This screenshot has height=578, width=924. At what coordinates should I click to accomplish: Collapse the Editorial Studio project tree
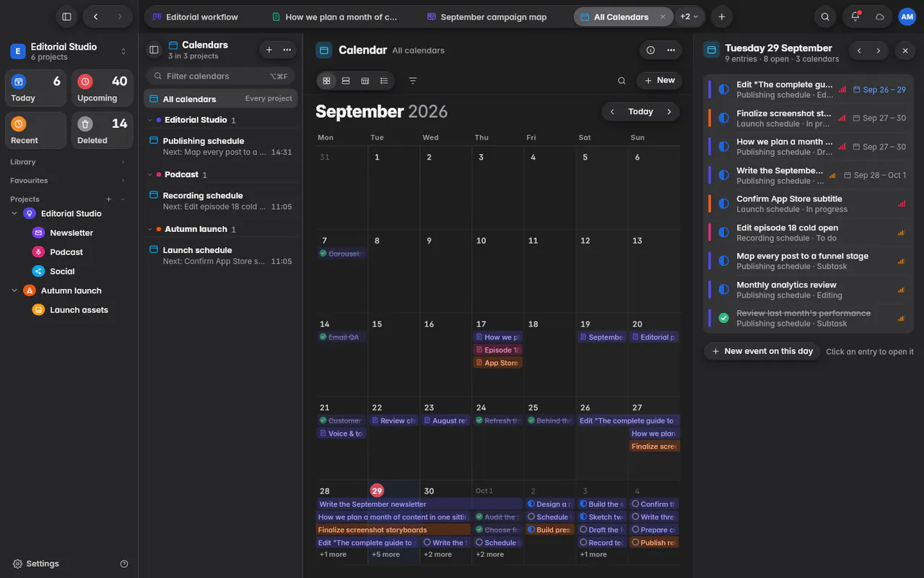coord(14,214)
